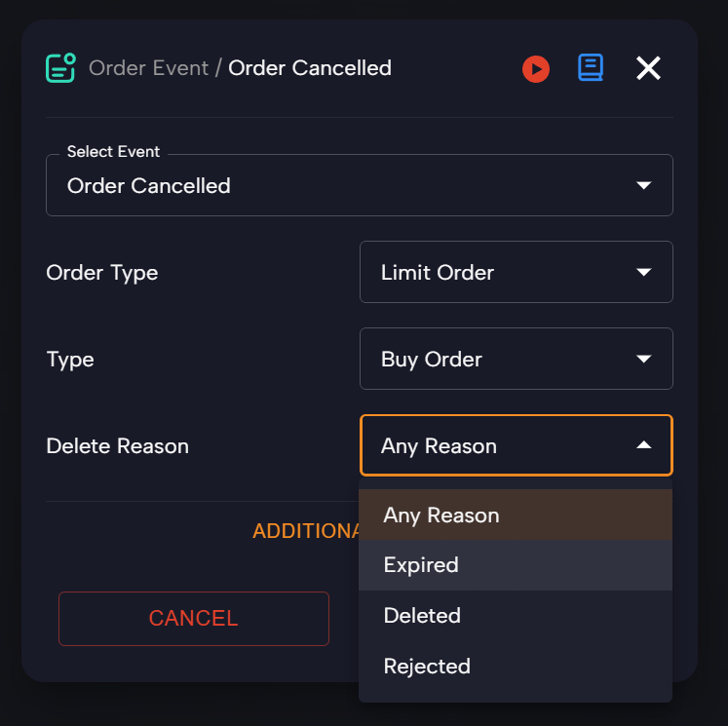Go to Order Event breadcrumb
This screenshot has width=728, height=726.
tap(148, 68)
